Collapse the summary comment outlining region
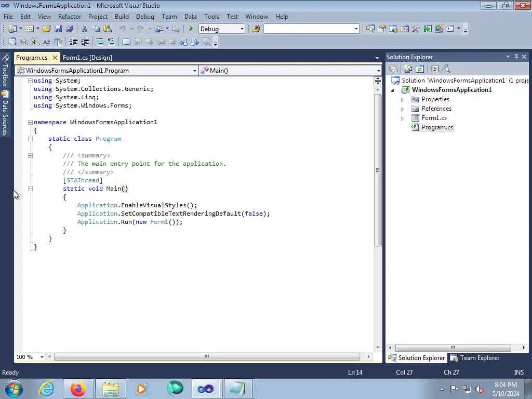Viewport: 532px width, 399px height. (x=30, y=155)
